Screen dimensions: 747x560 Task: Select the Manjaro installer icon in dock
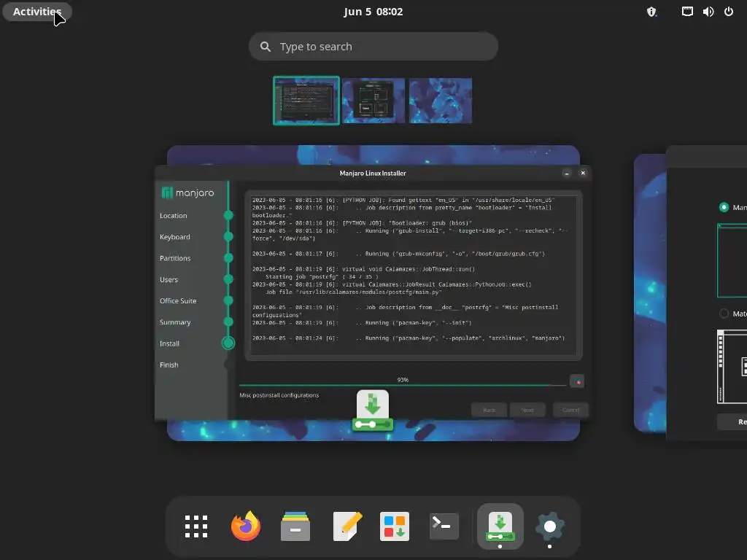click(500, 526)
